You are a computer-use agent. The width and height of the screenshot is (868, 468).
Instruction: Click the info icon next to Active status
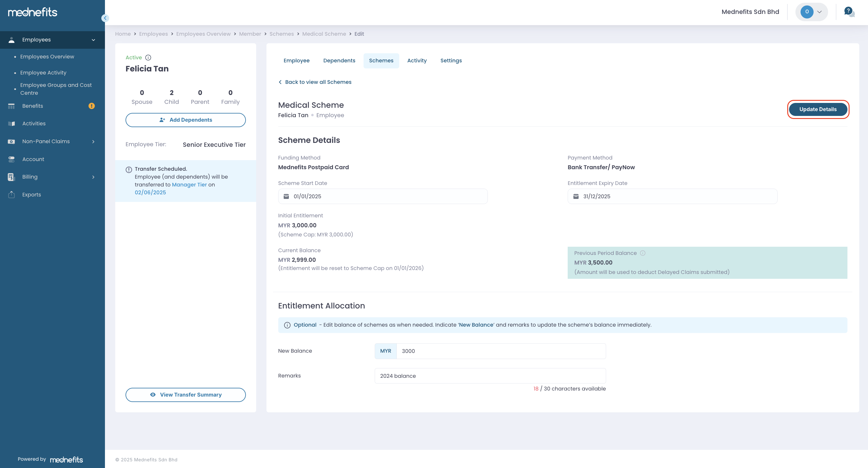point(148,58)
